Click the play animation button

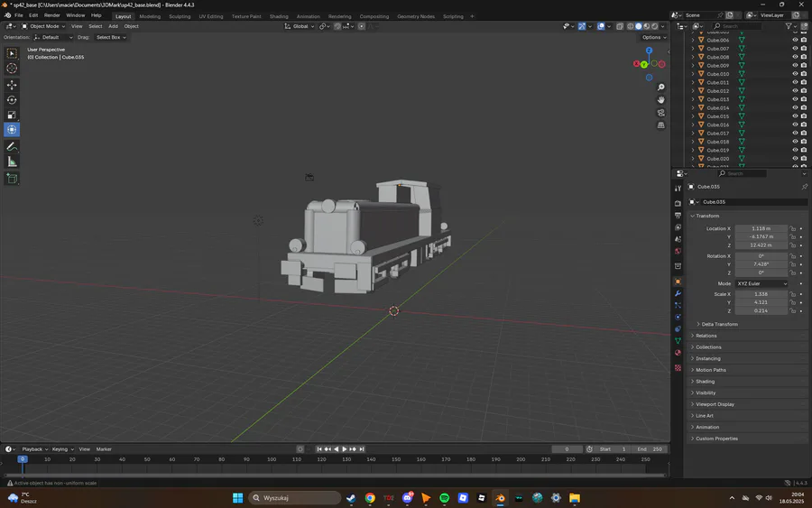coord(345,449)
